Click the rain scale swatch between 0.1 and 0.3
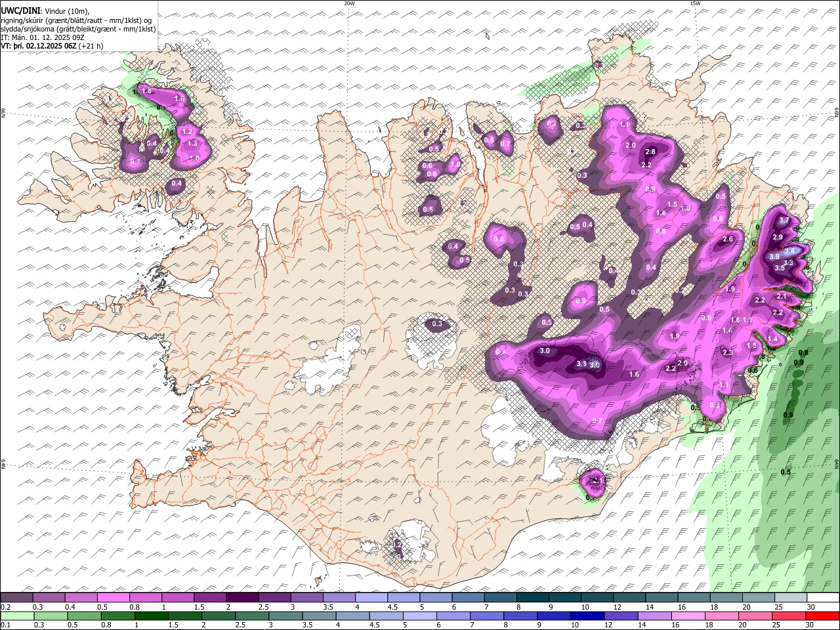 (x=16, y=616)
